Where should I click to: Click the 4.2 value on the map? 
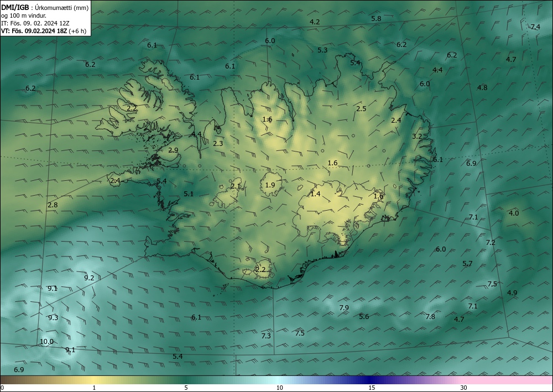[x=315, y=22]
